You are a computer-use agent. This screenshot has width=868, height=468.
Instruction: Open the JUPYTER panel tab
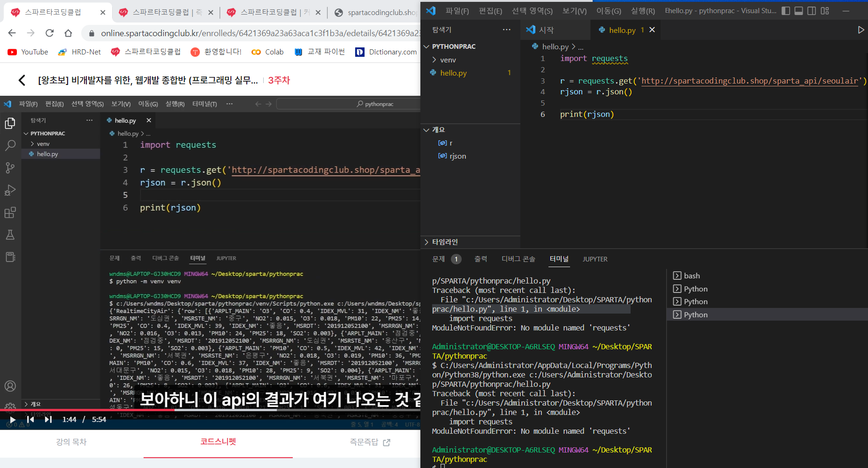(x=595, y=259)
